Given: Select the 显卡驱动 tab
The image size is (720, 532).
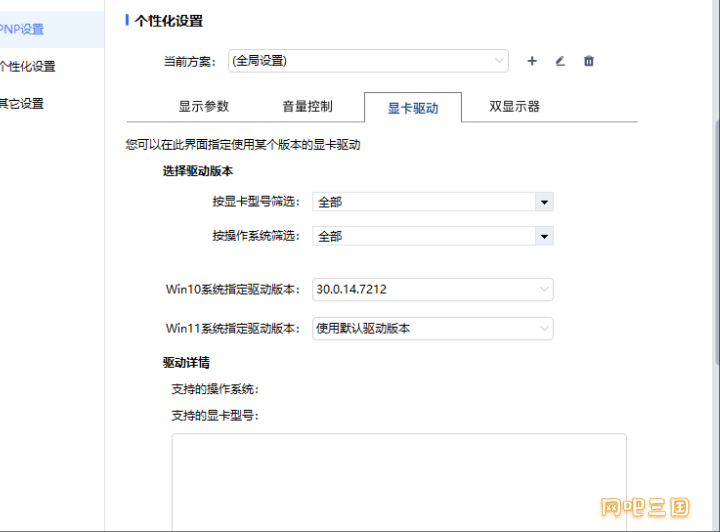Looking at the screenshot, I should click(x=413, y=107).
